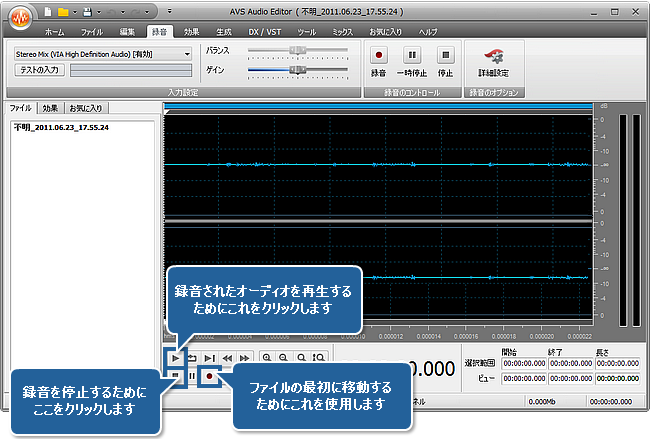The image size is (650, 439).
Task: Click the ビュー 終了 time field
Action: pos(571,378)
